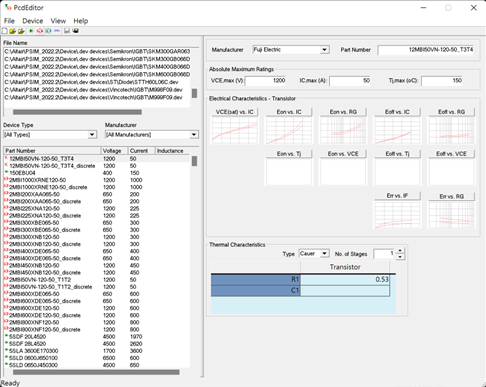Click the black Save-all disk icon
The width and height of the screenshot is (486, 387).
tap(76, 31)
